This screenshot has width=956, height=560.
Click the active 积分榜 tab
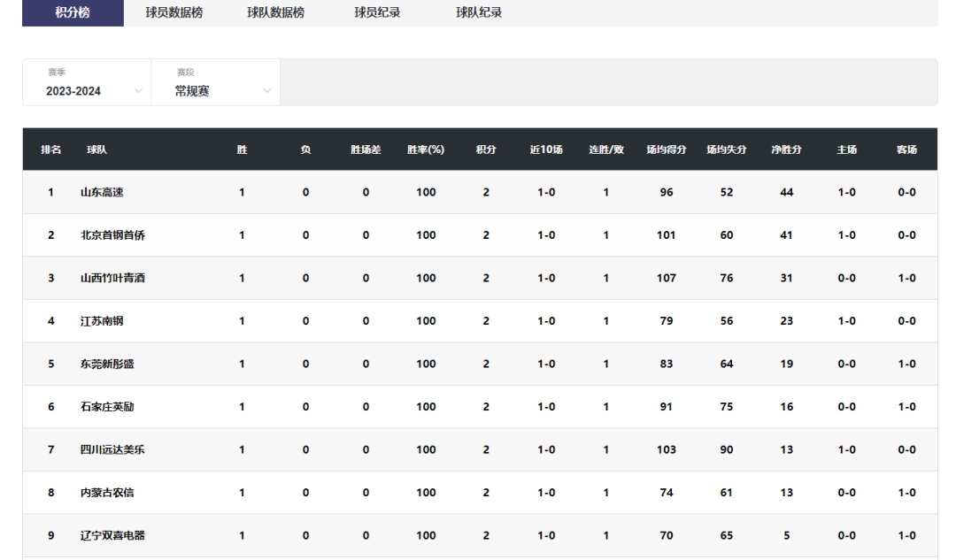click(x=73, y=12)
